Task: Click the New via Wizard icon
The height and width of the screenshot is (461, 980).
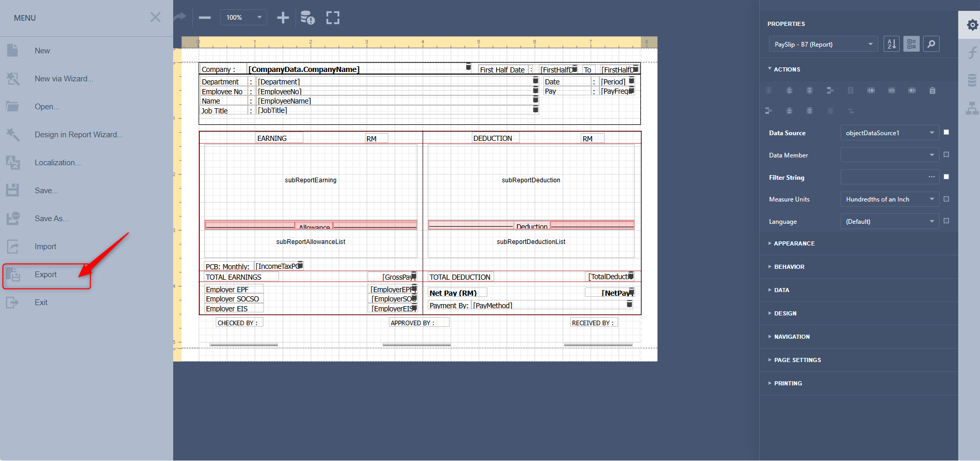Action: point(12,78)
